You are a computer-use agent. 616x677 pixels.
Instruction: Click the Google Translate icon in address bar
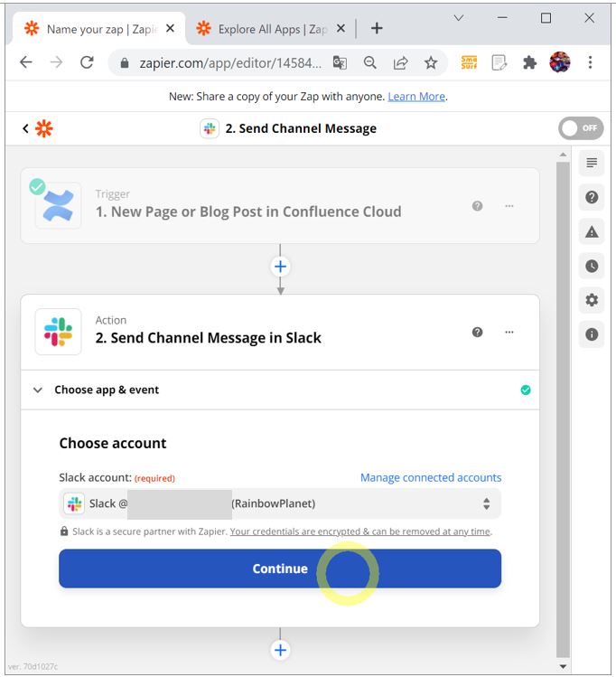(x=340, y=63)
